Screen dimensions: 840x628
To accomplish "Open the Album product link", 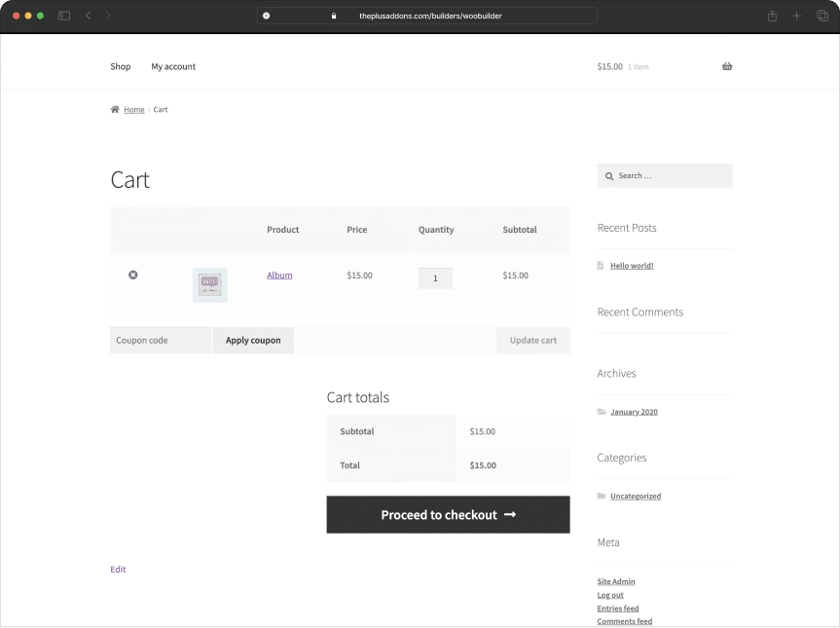I will (279, 275).
